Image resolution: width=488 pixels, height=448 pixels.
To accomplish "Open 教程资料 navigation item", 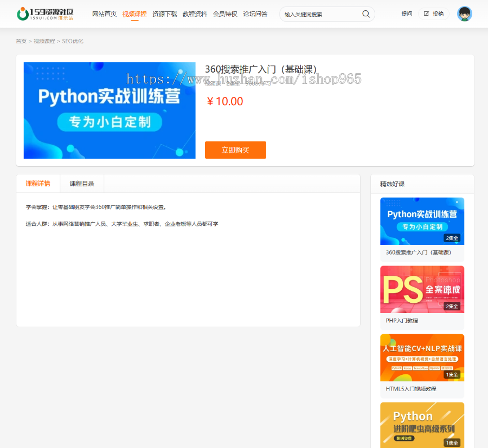I will click(195, 14).
